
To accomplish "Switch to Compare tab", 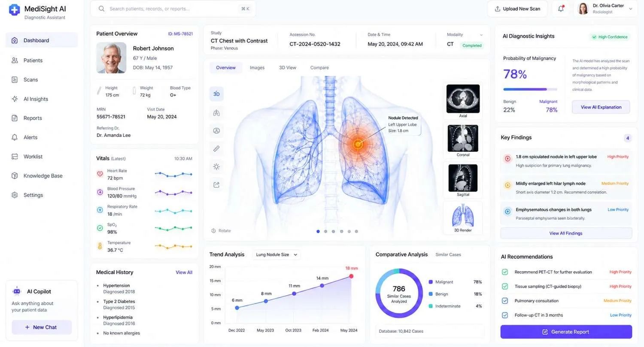I will pos(319,68).
